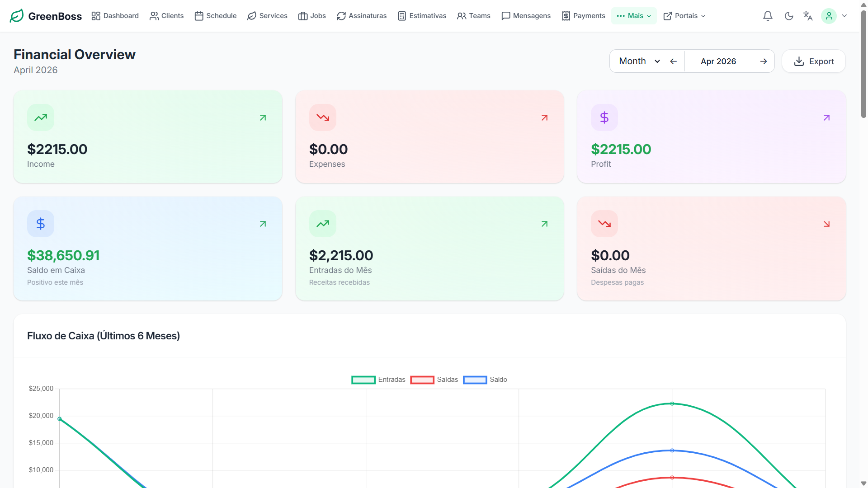Screen dimensions: 868x488
Task: Expand the Portais dropdown
Action: point(684,16)
